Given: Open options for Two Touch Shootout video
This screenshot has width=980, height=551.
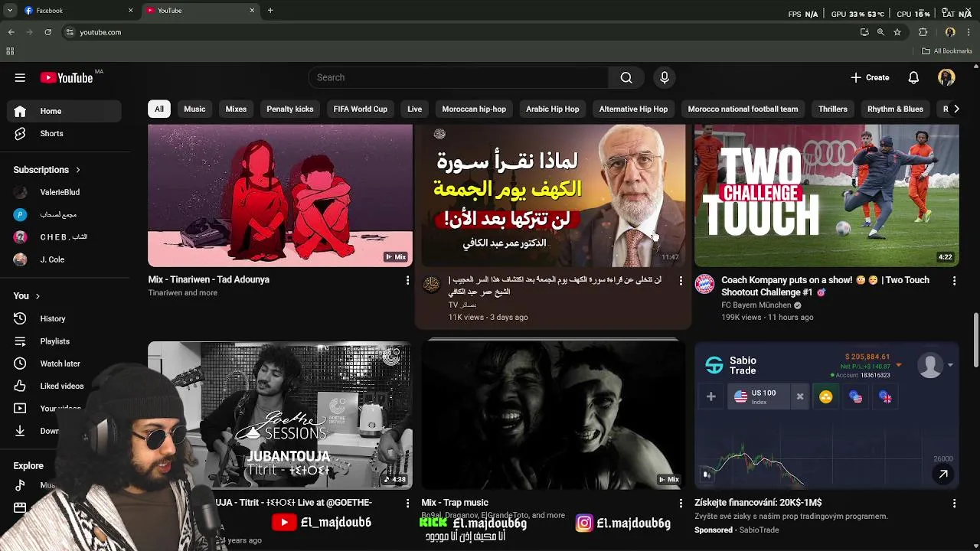Looking at the screenshot, I should coord(954,281).
